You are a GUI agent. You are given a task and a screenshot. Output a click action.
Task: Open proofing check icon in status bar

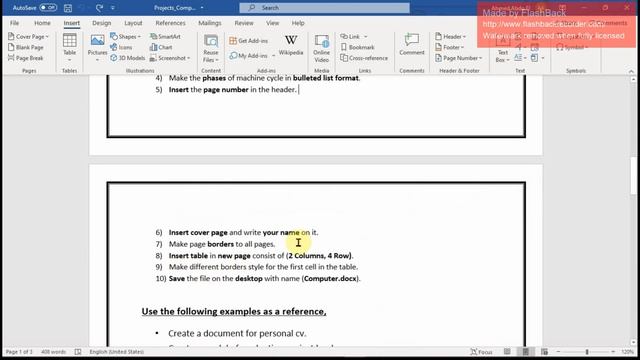click(x=78, y=351)
